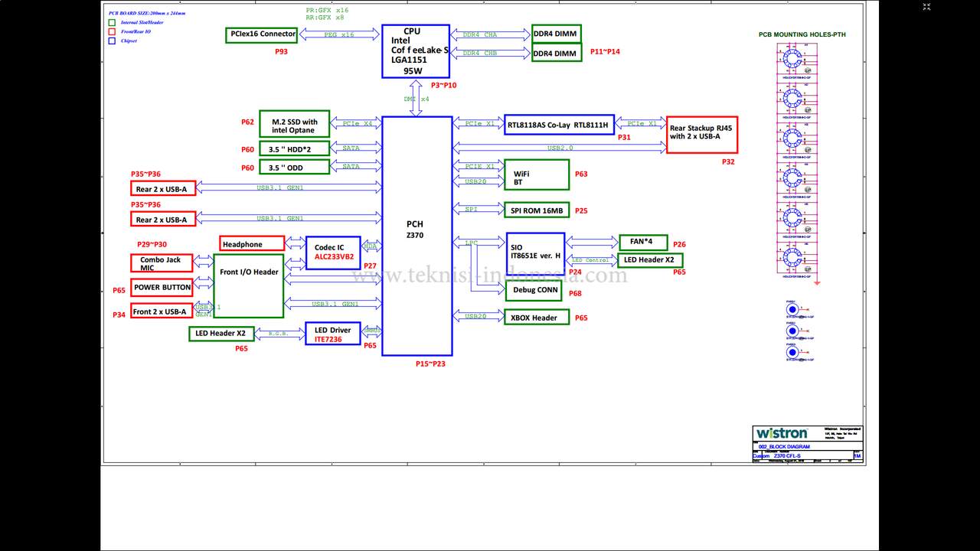Click the FAN*4 block

click(x=643, y=243)
